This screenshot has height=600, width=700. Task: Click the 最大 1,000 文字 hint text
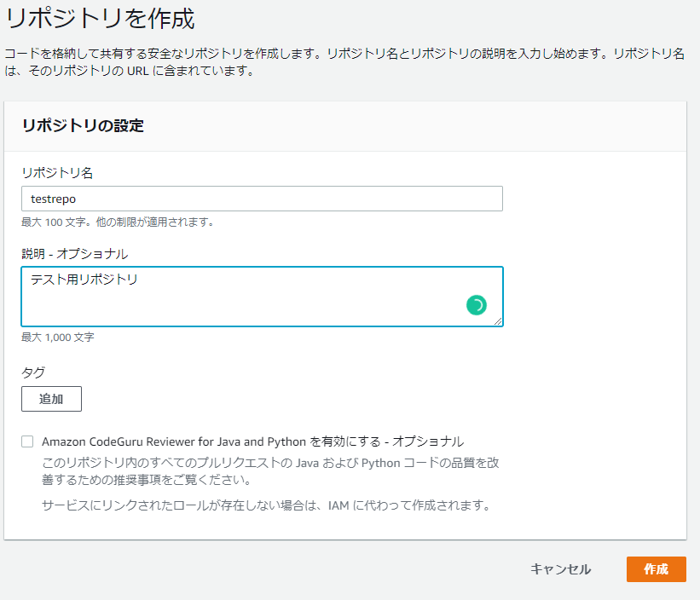click(58, 337)
